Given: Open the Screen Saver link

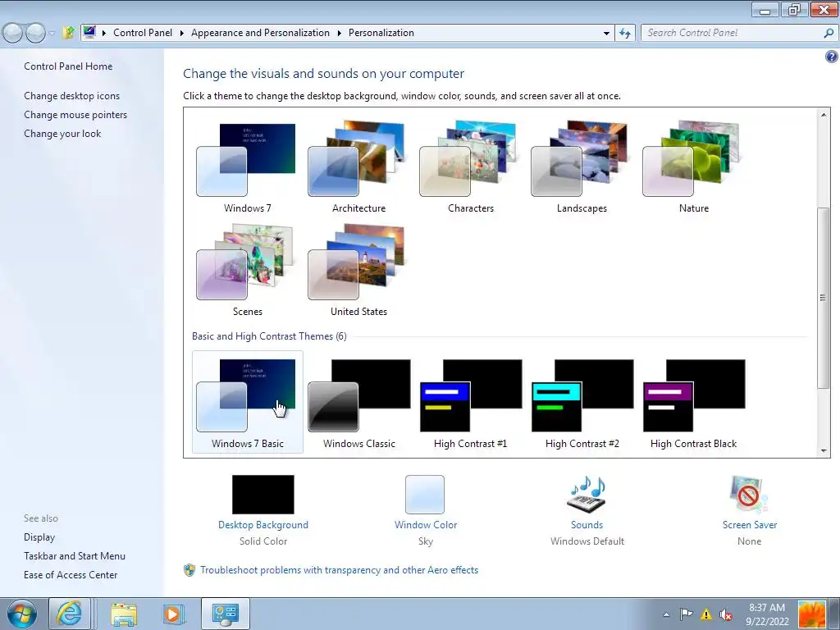Looking at the screenshot, I should [x=750, y=525].
